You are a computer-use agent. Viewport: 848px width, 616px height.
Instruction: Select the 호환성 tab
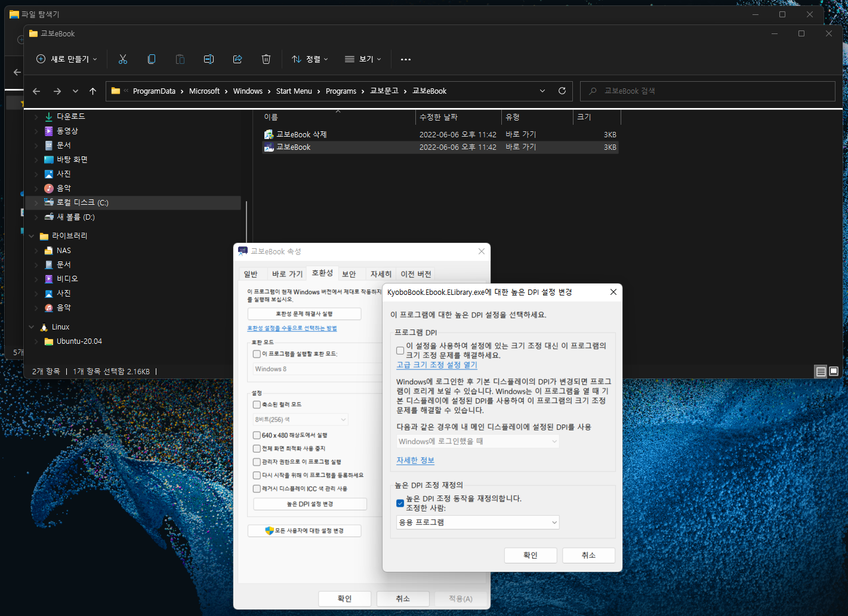coord(322,273)
